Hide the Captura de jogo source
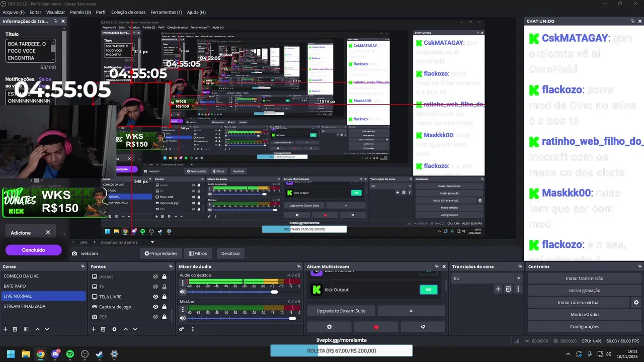The width and height of the screenshot is (644, 362). (156, 307)
